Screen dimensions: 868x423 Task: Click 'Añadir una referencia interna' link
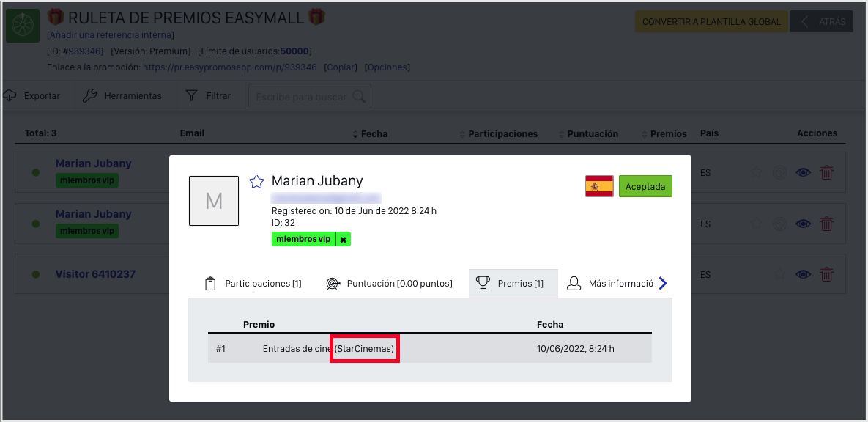tap(111, 35)
